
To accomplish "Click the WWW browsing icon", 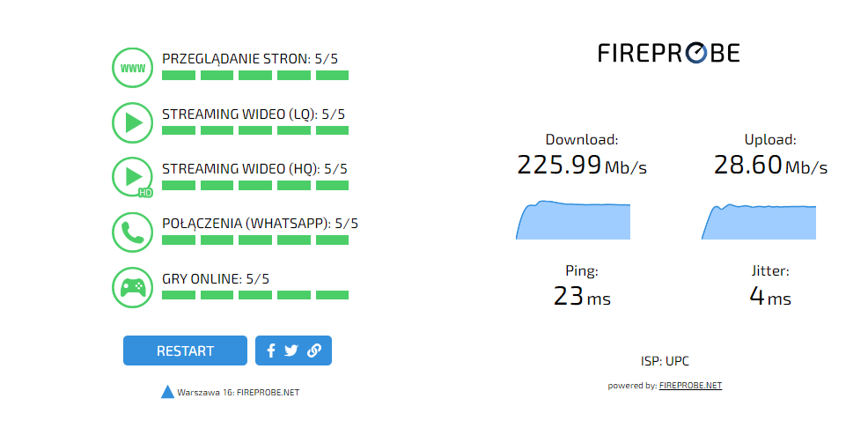I will pos(133,68).
